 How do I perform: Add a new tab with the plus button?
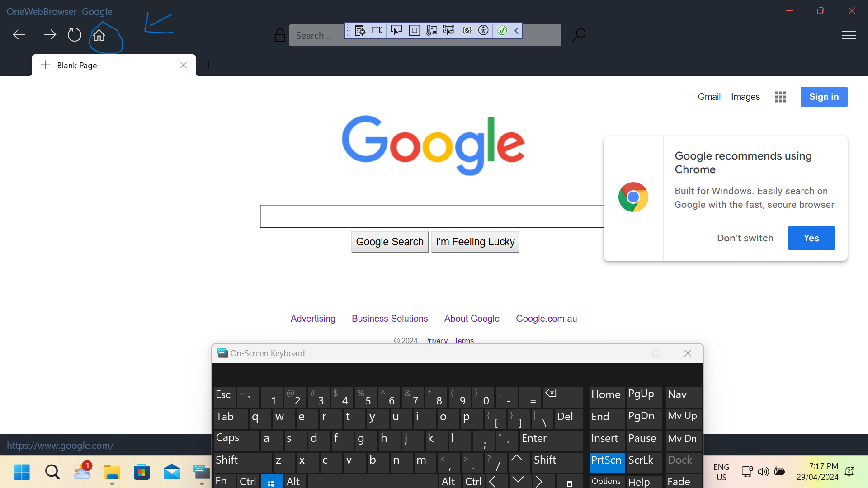click(208, 65)
